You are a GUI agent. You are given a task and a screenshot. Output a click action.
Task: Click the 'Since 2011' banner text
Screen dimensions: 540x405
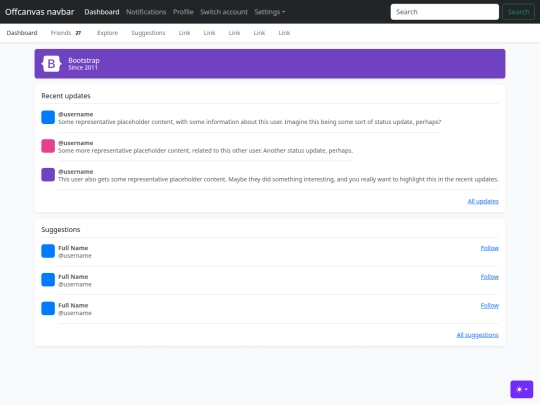tap(83, 68)
